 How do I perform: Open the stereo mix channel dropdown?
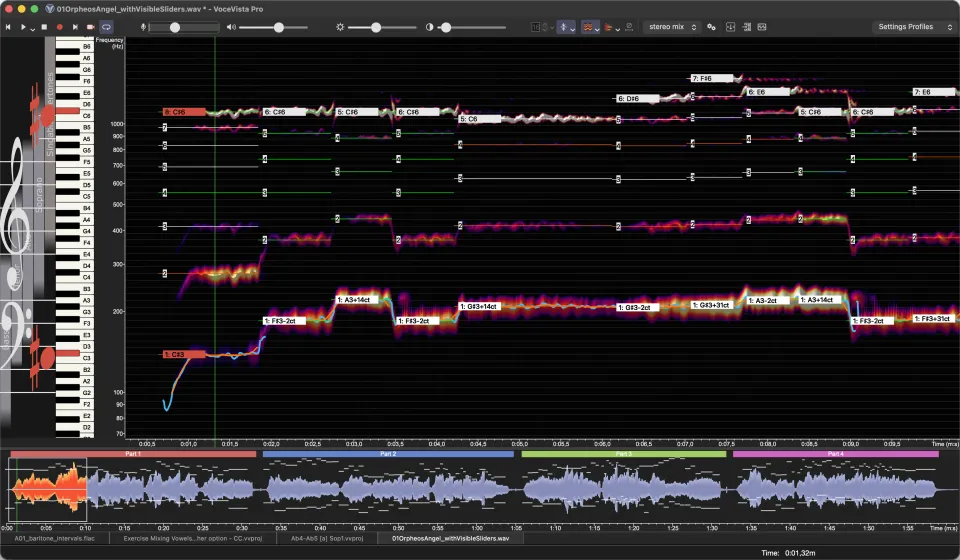672,27
